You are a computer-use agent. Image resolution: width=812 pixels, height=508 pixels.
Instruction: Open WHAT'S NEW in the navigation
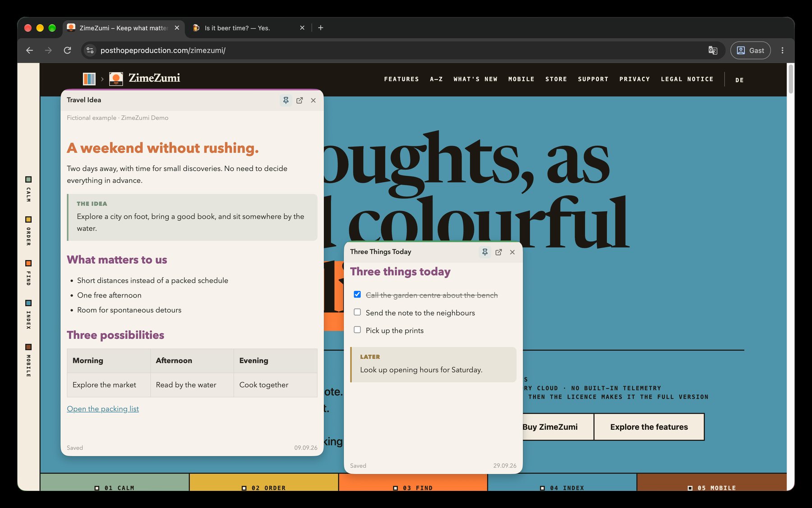click(x=475, y=79)
